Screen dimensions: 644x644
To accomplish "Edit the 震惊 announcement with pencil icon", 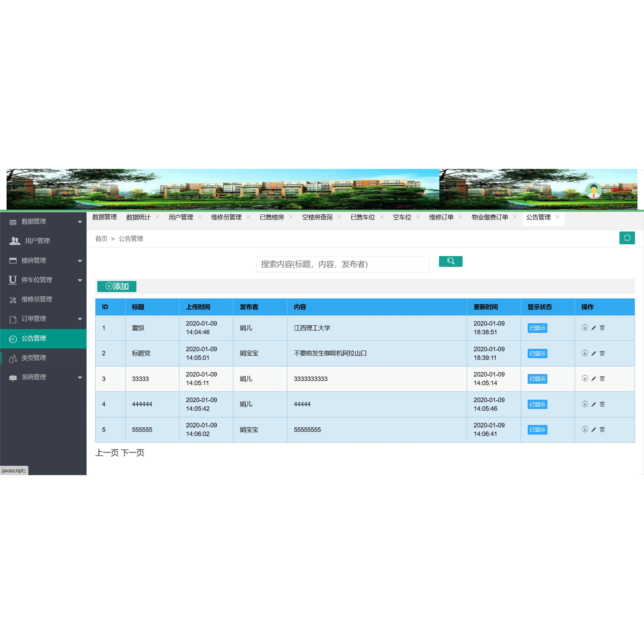I will pyautogui.click(x=594, y=328).
